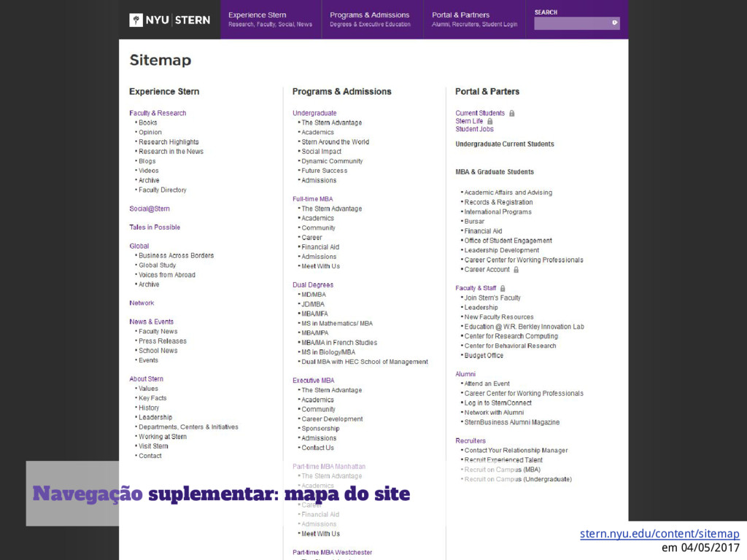Open MBA/MA in French Studies link
This screenshot has height=560, width=747.
click(x=339, y=343)
